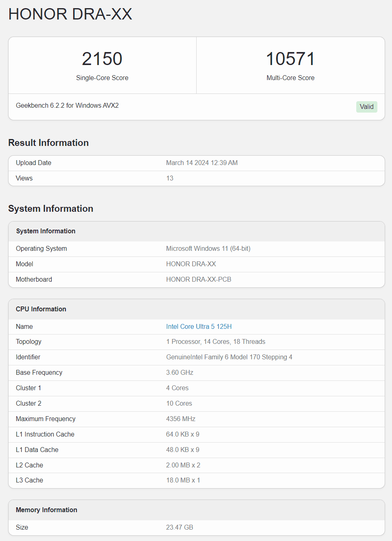Open the Intel Core Ultra 5 125H link
The image size is (392, 541).
(199, 326)
